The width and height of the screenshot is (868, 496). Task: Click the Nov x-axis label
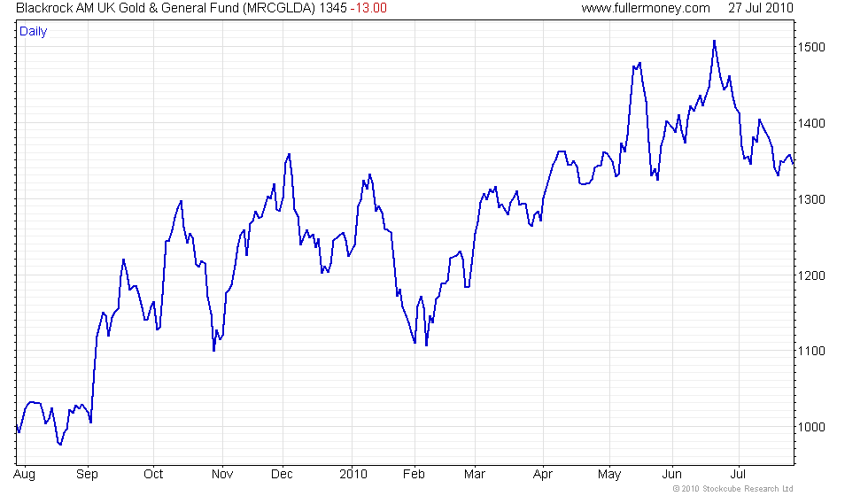click(222, 475)
